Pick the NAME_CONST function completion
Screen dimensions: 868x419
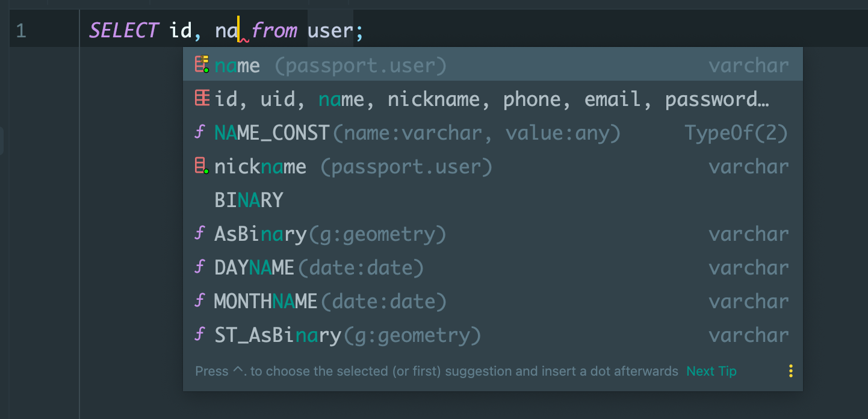click(493, 132)
